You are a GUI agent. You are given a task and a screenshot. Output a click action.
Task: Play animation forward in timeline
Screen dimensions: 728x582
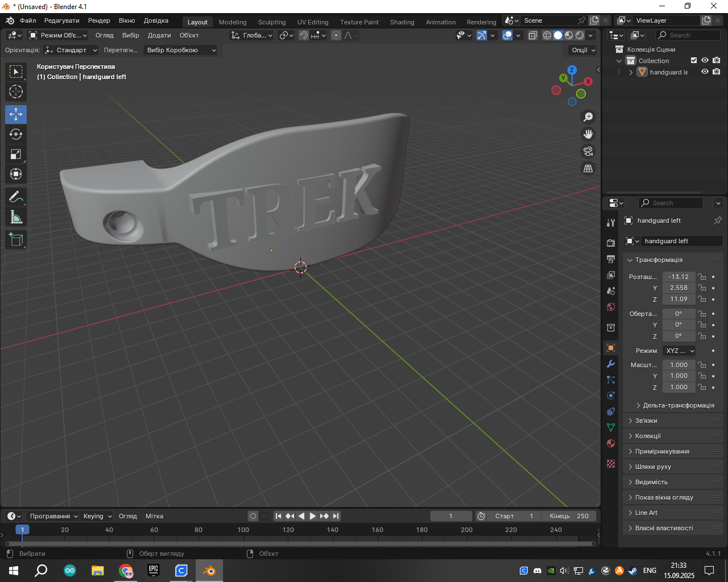click(x=313, y=516)
